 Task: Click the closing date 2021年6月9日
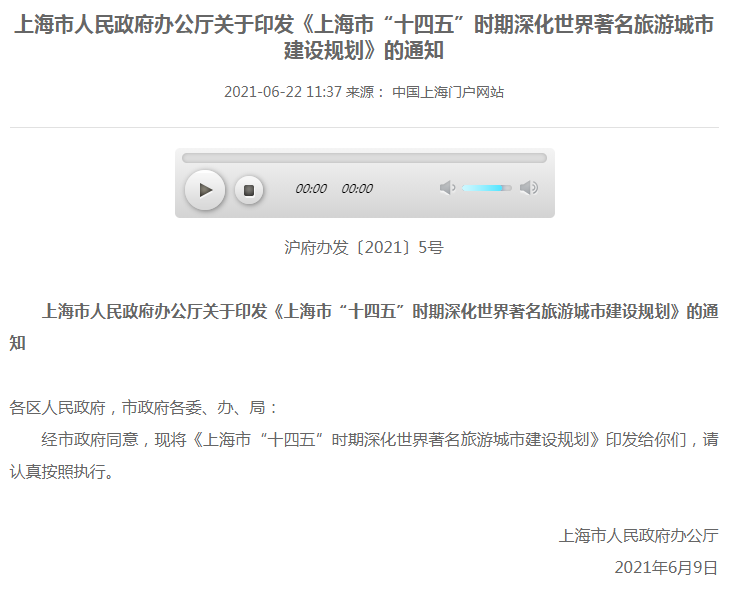point(666,567)
